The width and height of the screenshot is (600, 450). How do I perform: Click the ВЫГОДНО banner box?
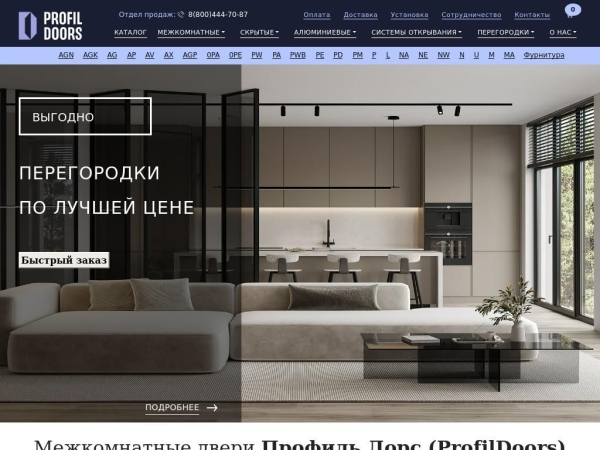[85, 116]
